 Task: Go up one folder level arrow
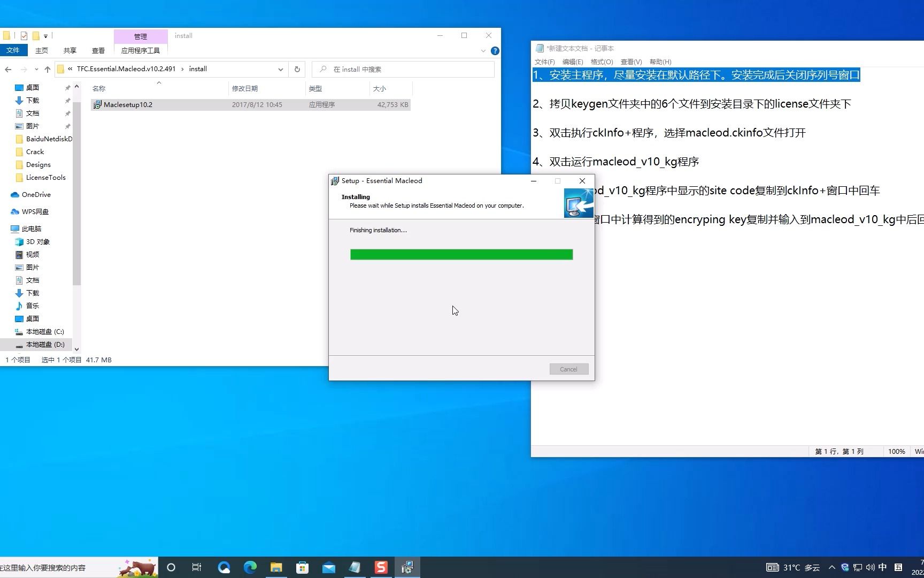pyautogui.click(x=48, y=69)
